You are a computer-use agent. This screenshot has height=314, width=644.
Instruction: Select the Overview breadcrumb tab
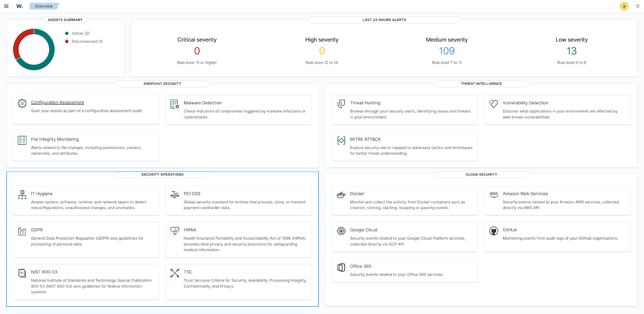pos(43,6)
